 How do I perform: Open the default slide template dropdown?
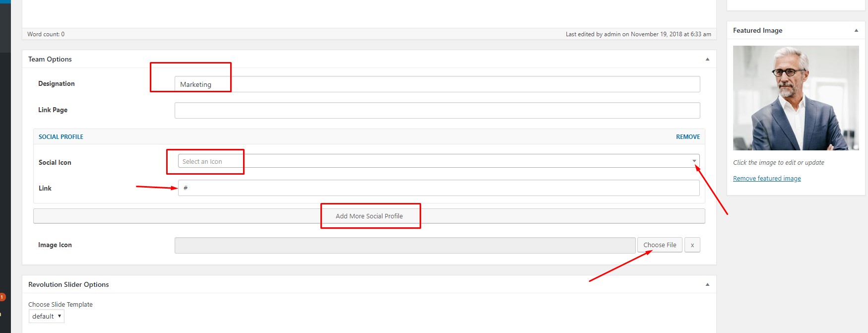[x=47, y=316]
